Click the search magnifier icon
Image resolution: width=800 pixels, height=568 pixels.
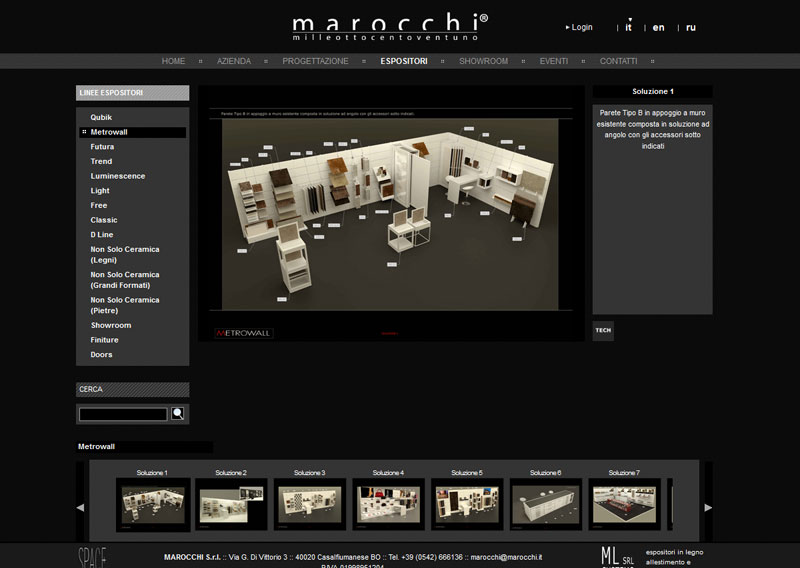[x=178, y=413]
